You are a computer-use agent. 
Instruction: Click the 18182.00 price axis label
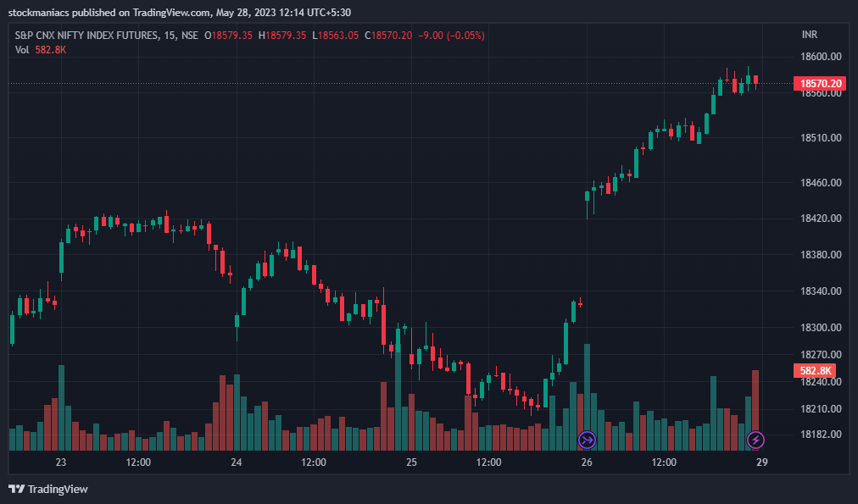821,435
